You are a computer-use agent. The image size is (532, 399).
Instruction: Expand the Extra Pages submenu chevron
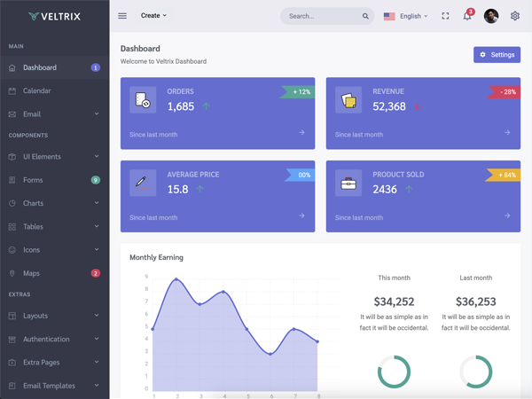[97, 362]
